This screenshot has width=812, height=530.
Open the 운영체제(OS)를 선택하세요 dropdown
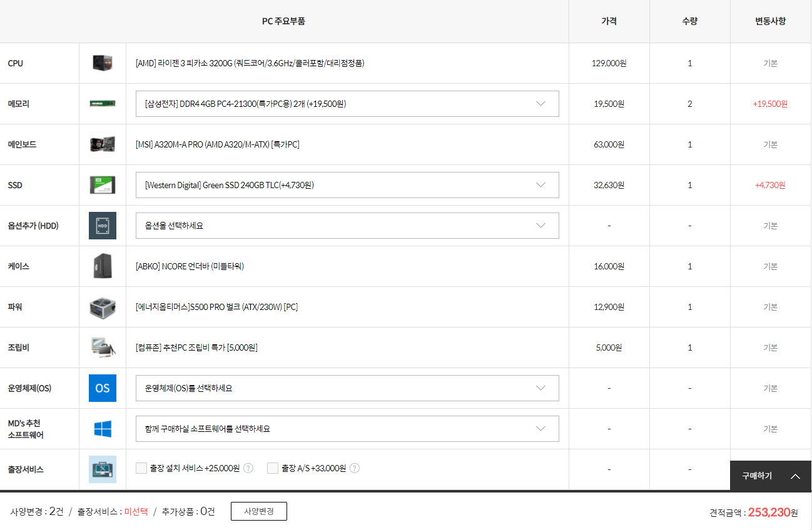coord(347,388)
